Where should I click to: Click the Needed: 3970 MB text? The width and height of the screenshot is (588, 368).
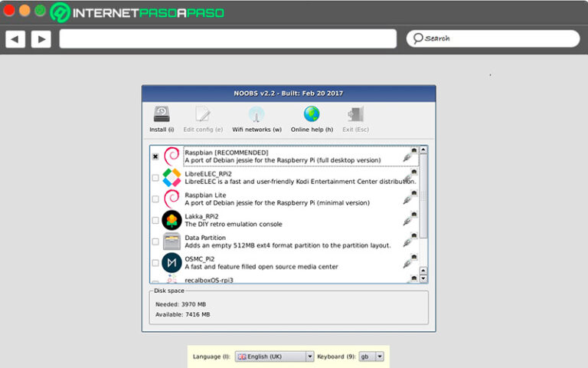pyautogui.click(x=181, y=304)
